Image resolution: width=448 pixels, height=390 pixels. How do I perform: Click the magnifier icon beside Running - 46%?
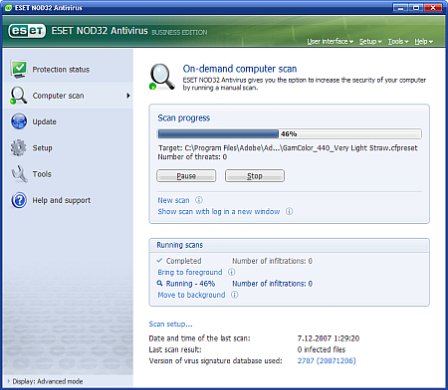click(x=160, y=283)
